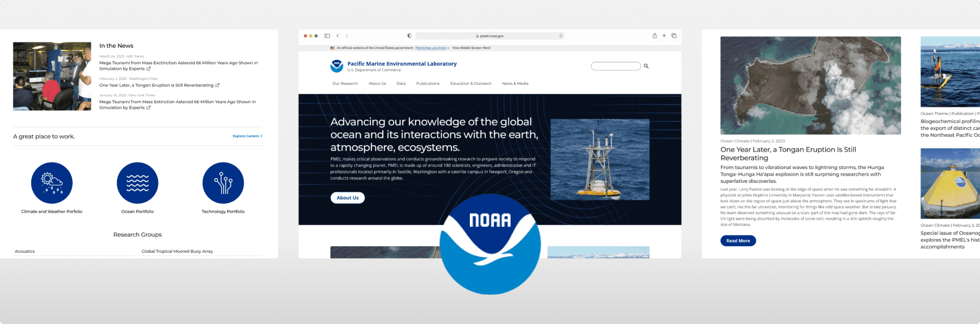Open "One Year Later, a Tongan Eruption" news link
The height and width of the screenshot is (324, 980).
coord(160,85)
